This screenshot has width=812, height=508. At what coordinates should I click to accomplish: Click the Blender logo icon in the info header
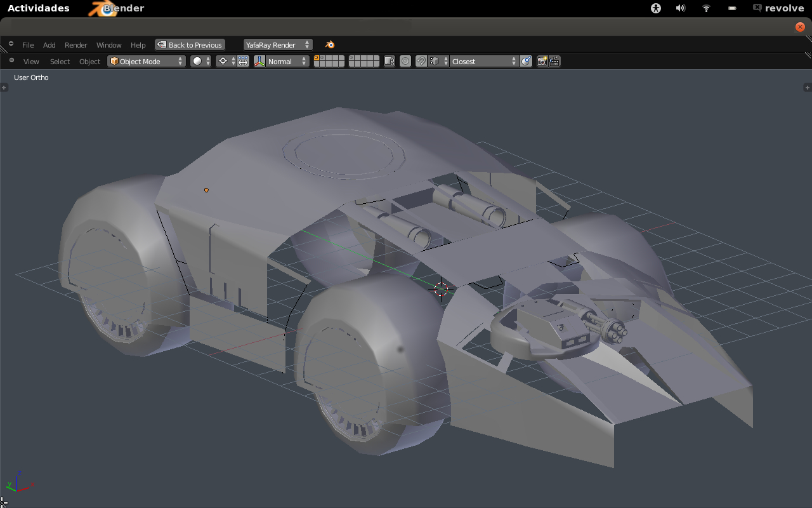330,44
